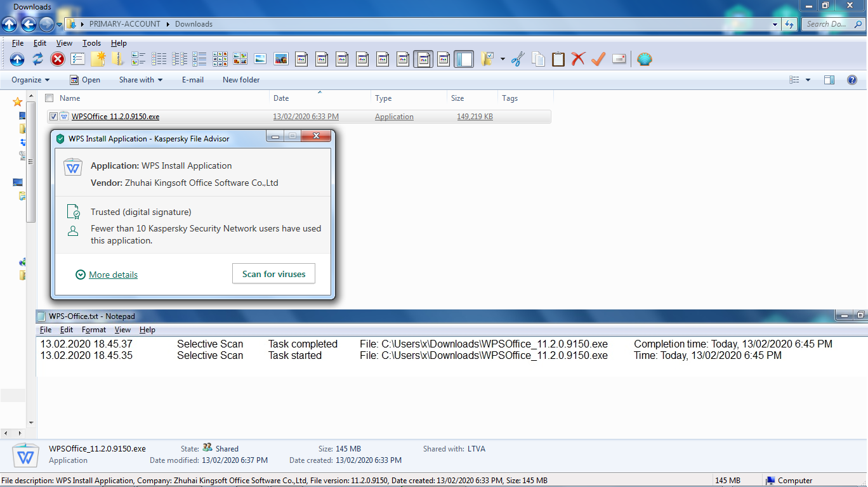Open Explorer help

tap(852, 80)
